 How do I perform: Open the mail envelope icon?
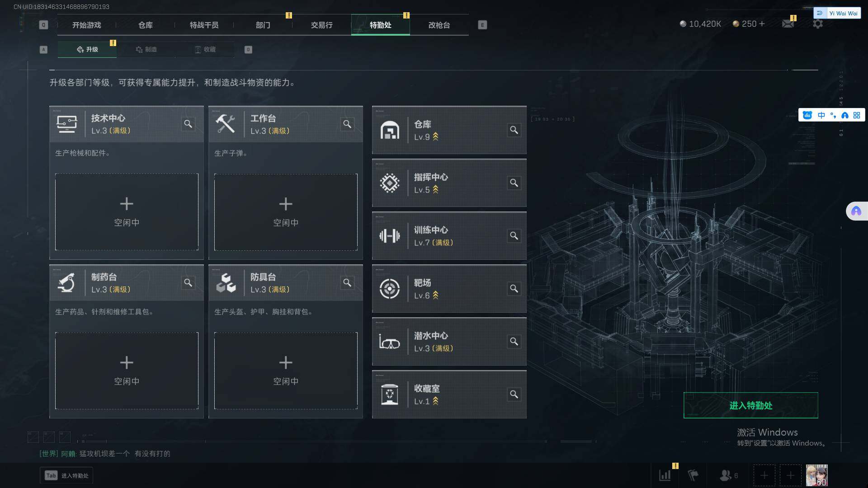click(788, 23)
